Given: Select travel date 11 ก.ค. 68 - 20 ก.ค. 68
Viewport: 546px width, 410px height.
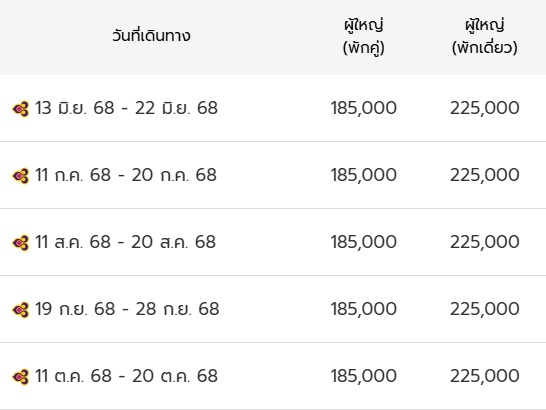Looking at the screenshot, I should click(126, 175).
